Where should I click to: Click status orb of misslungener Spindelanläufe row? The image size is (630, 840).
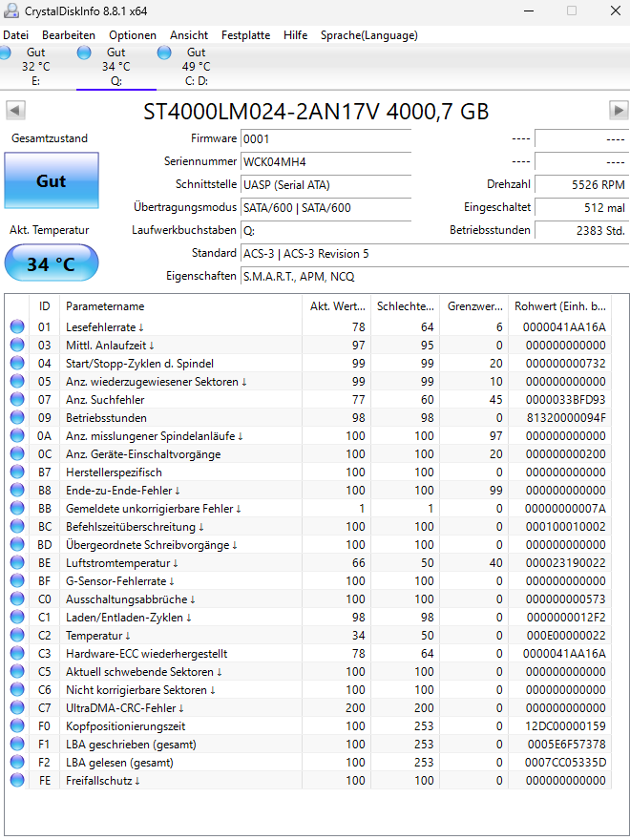point(18,436)
